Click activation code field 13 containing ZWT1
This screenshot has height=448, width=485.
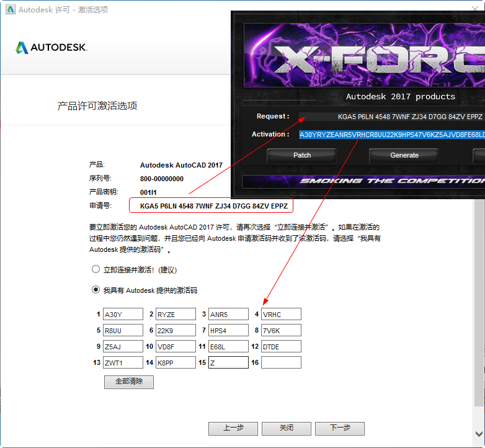pyautogui.click(x=123, y=362)
